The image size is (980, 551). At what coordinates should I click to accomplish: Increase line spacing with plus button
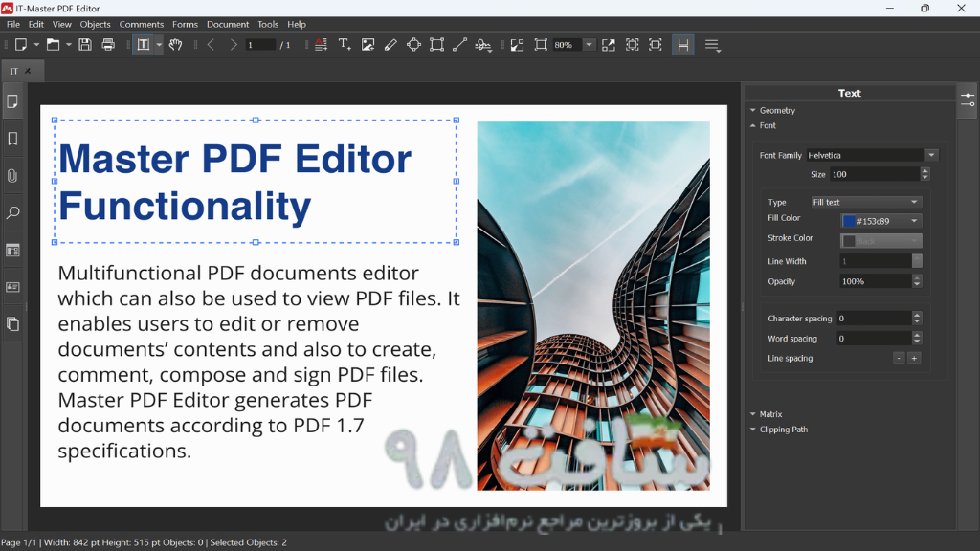click(914, 359)
